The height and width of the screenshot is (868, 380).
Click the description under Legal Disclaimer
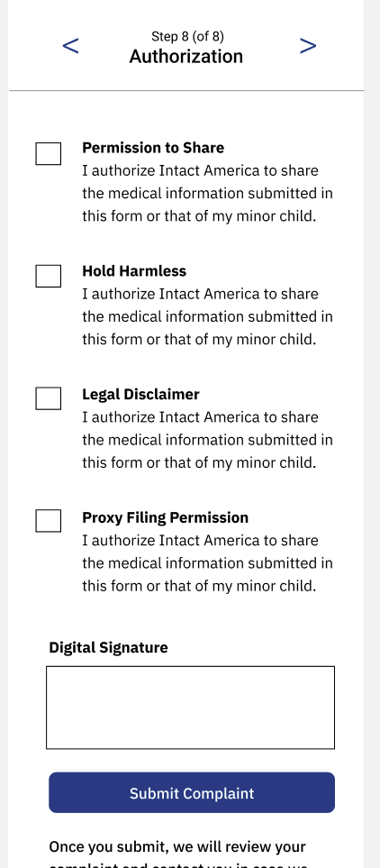[207, 440]
